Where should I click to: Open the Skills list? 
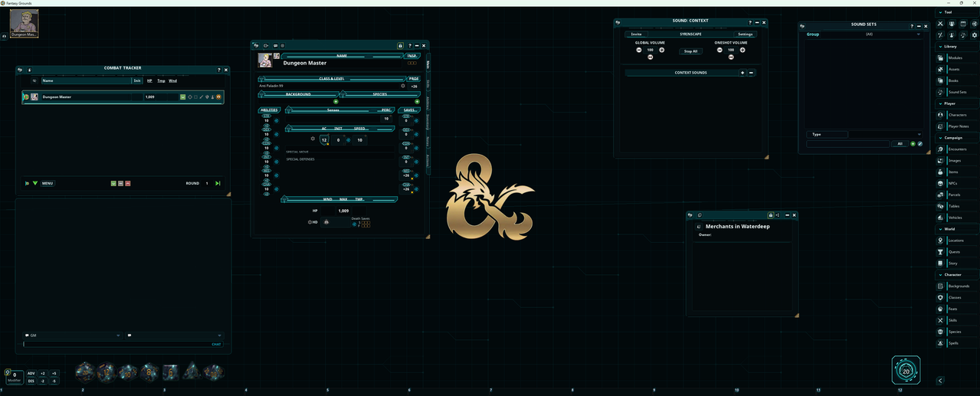pos(956,320)
